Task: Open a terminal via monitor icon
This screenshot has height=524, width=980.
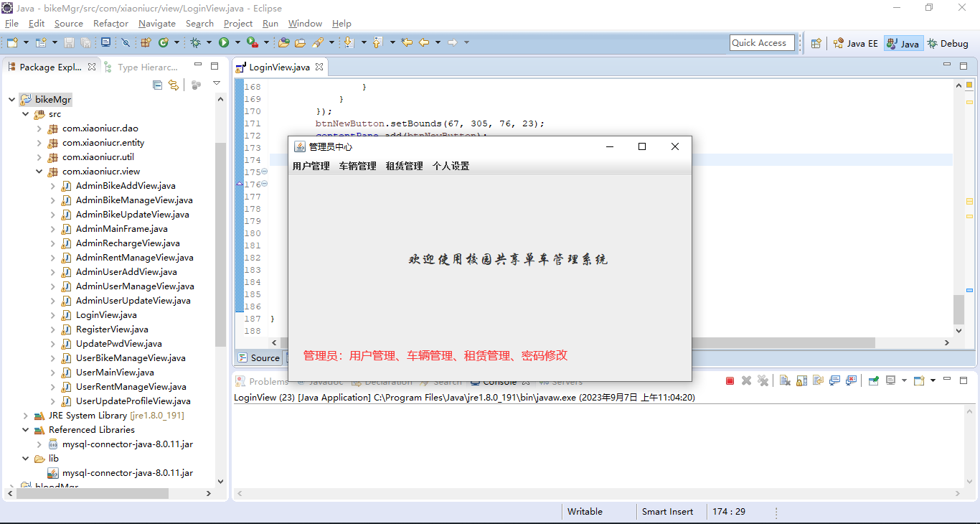Action: (x=105, y=42)
